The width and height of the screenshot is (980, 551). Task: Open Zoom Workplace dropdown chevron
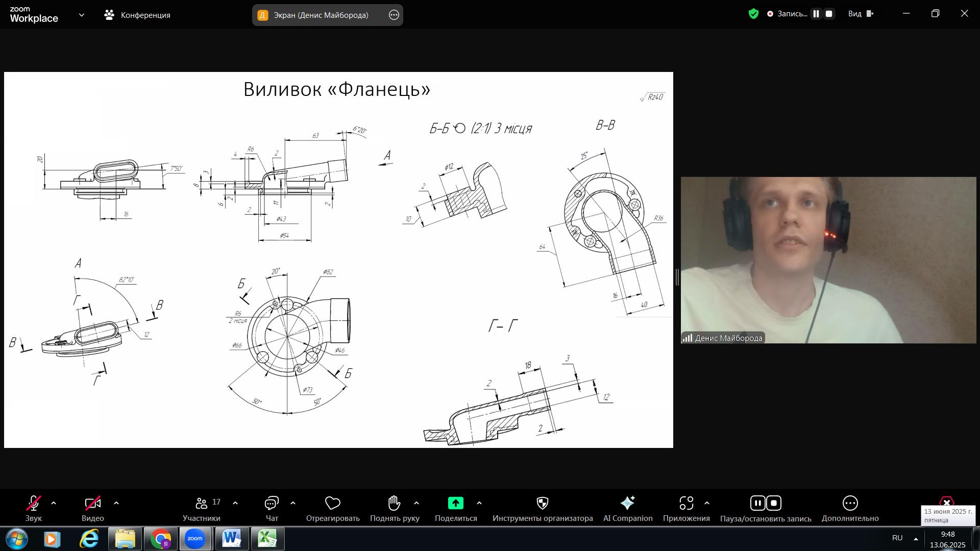coord(82,15)
